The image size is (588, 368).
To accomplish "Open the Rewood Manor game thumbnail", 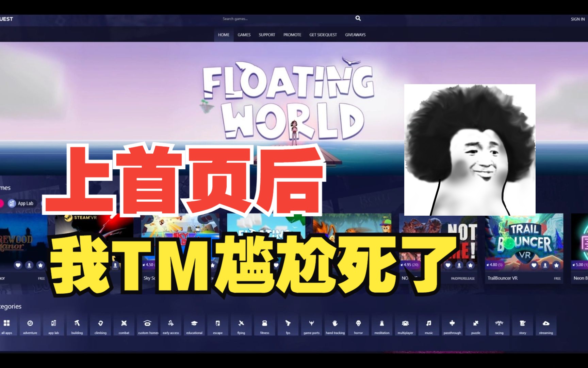I will coord(23,243).
